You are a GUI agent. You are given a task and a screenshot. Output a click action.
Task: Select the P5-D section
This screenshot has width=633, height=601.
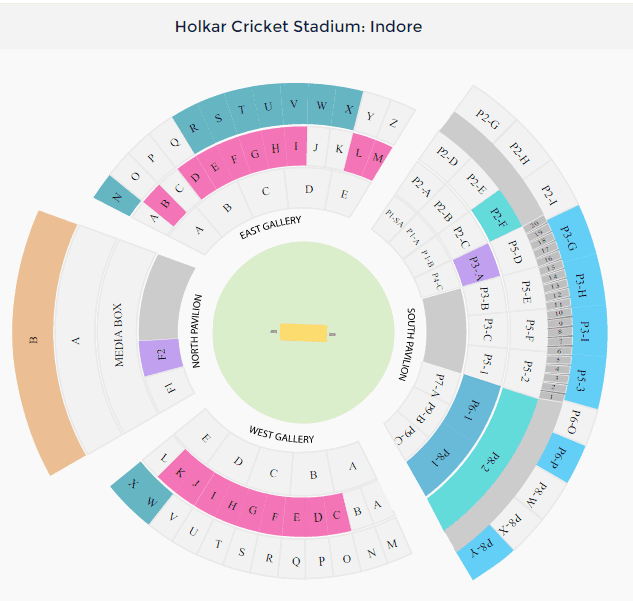click(513, 250)
